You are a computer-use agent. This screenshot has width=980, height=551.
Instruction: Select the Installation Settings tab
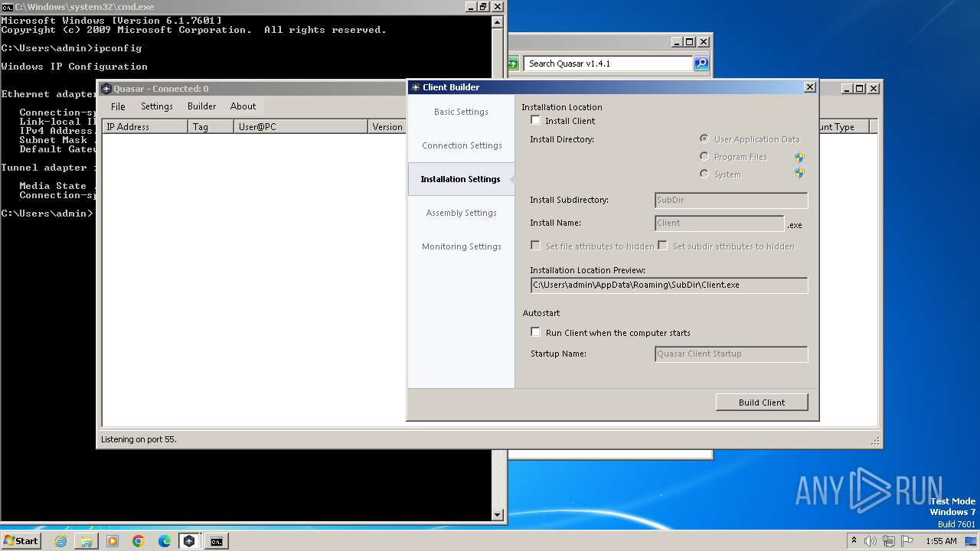(461, 179)
